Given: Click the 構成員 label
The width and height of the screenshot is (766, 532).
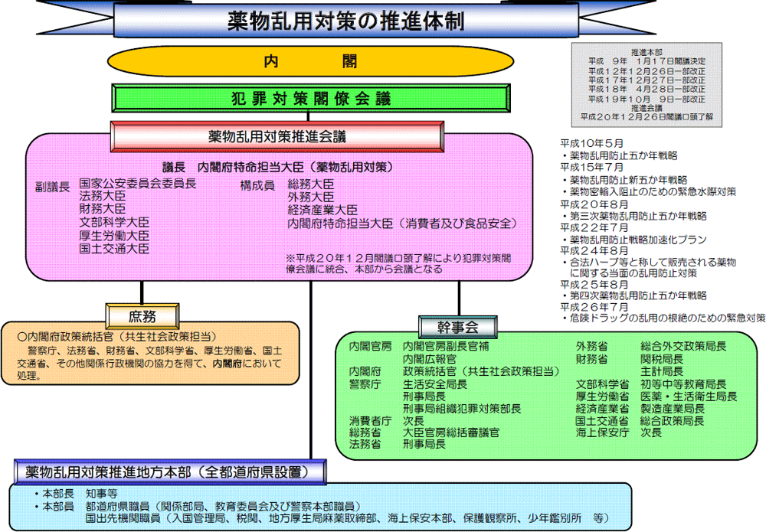Looking at the screenshot, I should tap(257, 185).
